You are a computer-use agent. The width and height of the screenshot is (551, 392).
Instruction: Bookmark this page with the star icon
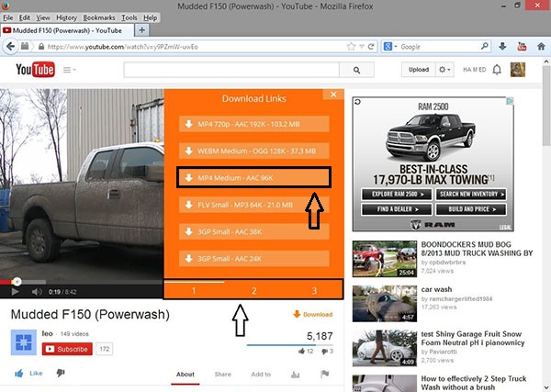351,47
